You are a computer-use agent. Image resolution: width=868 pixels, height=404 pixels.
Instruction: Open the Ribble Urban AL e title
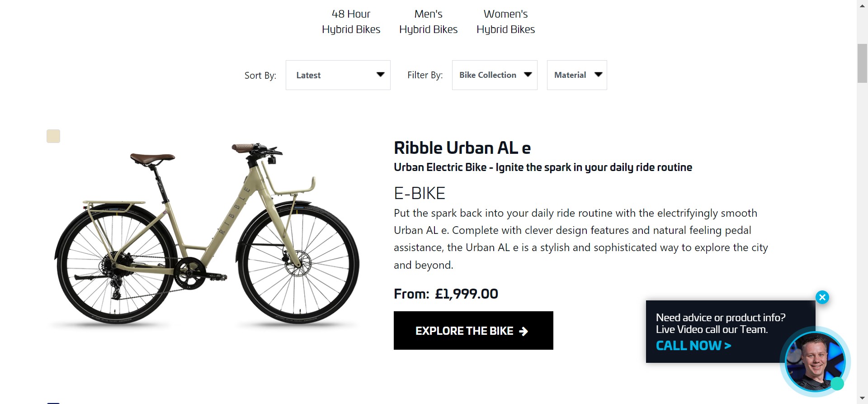coord(462,148)
